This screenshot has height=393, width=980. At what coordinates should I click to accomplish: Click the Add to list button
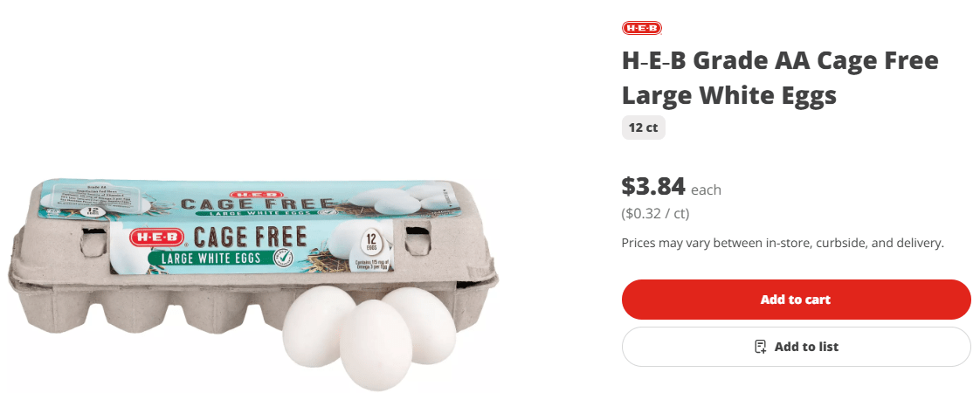click(x=796, y=346)
